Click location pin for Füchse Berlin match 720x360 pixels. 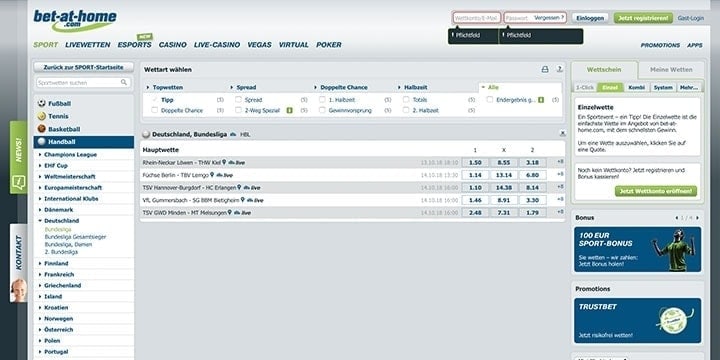point(212,175)
